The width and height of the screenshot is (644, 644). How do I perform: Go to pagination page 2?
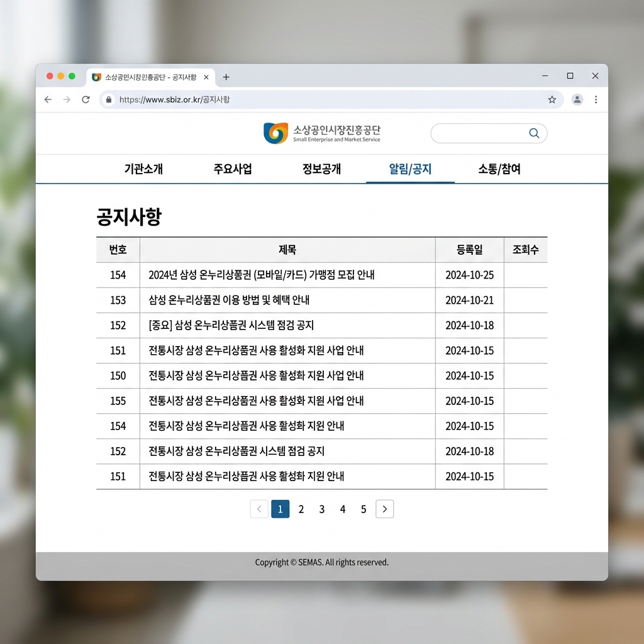[x=301, y=509]
